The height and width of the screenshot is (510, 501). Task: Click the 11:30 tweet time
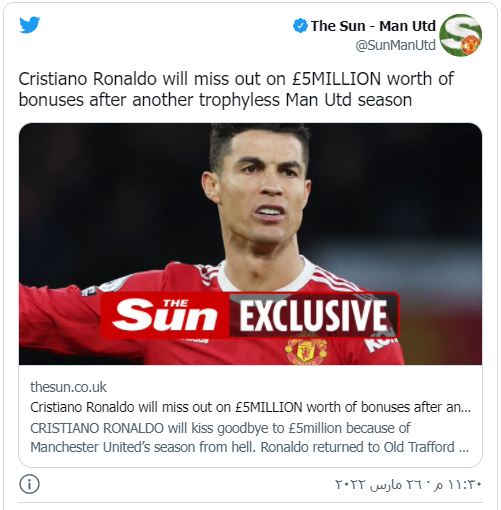pos(458,484)
